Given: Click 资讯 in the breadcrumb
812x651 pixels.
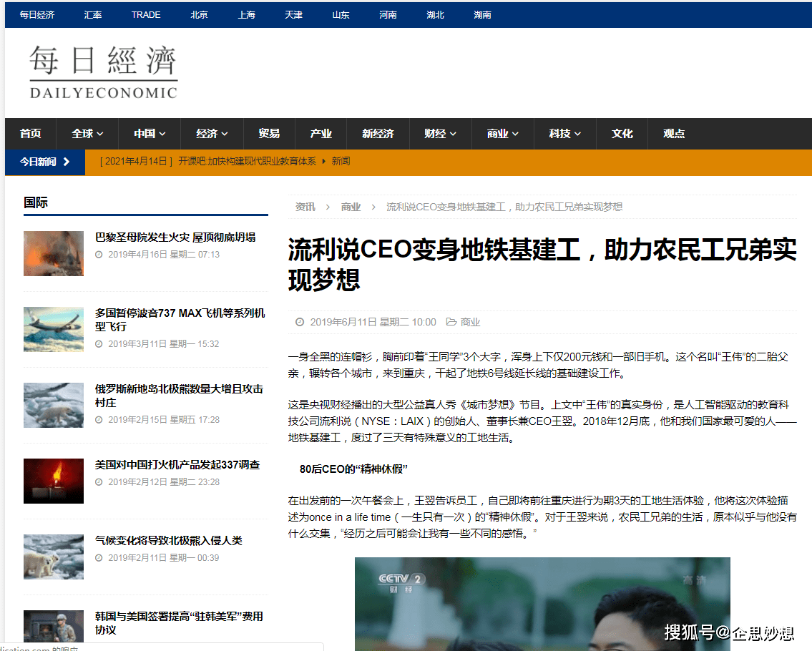Looking at the screenshot, I should [x=305, y=207].
